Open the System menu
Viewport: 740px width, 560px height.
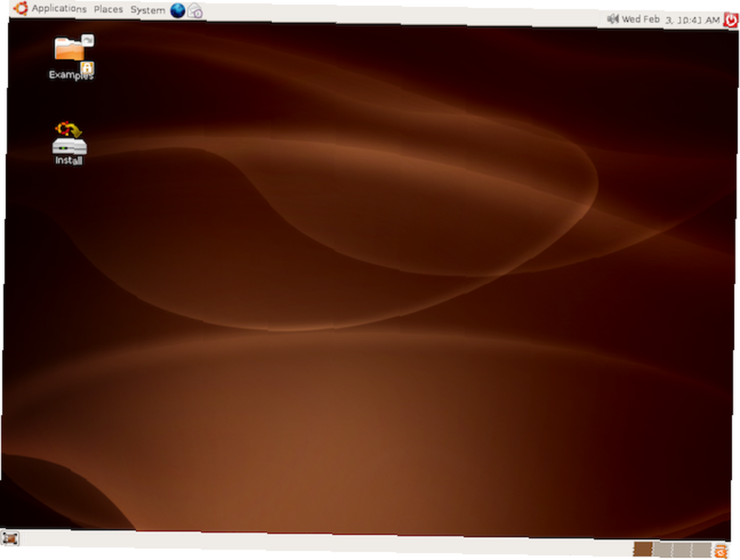pos(147,10)
